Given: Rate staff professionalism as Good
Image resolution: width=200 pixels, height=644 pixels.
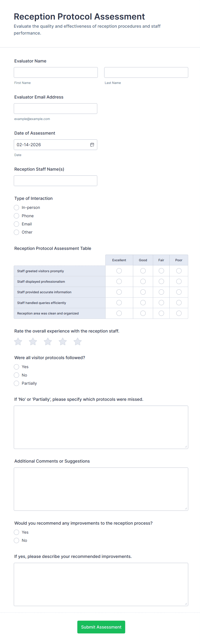Looking at the screenshot, I should [x=143, y=281].
